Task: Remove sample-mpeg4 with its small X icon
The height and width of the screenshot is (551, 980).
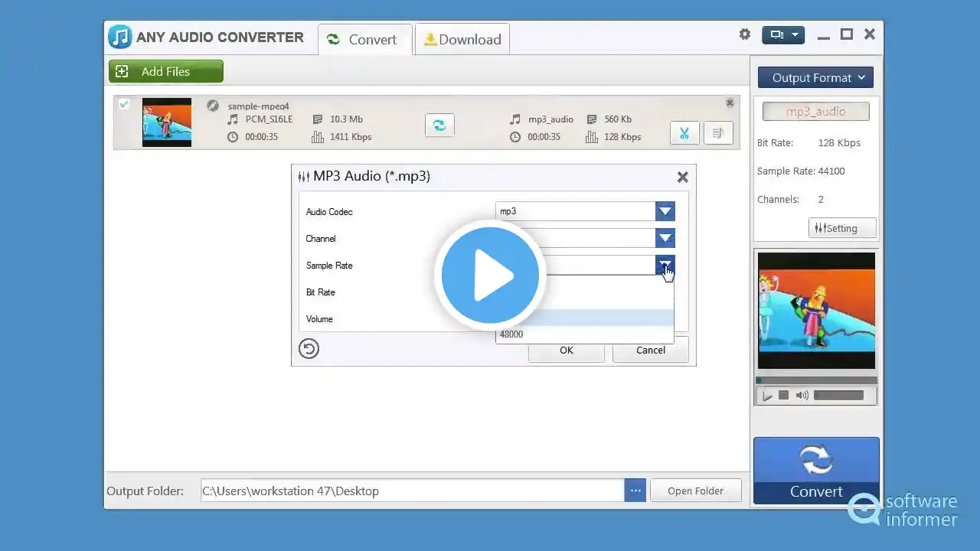Action: pyautogui.click(x=730, y=103)
